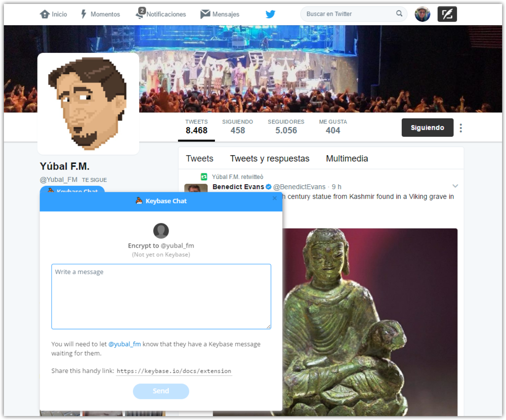
Task: Expand the tweet options chevron
Action: pos(455,186)
